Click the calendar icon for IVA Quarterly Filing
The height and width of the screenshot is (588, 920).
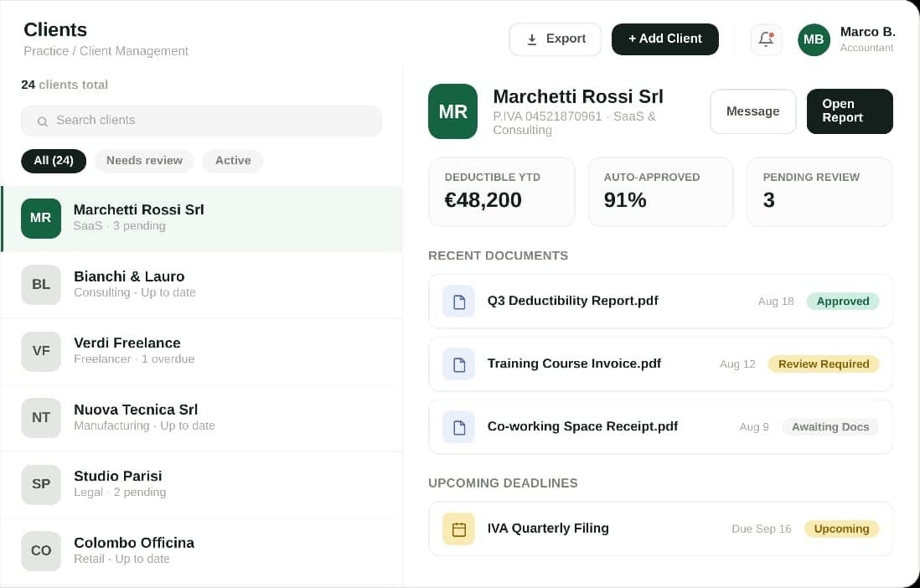point(459,529)
